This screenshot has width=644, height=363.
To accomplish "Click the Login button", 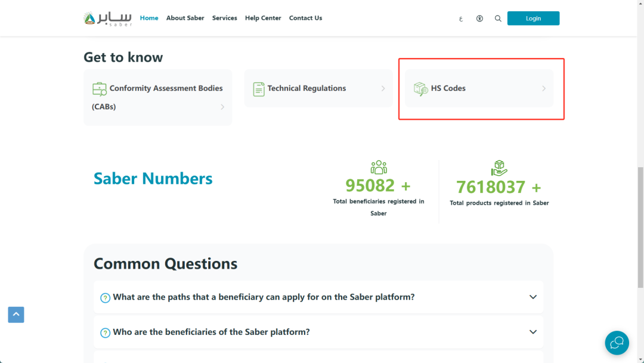I will click(533, 19).
